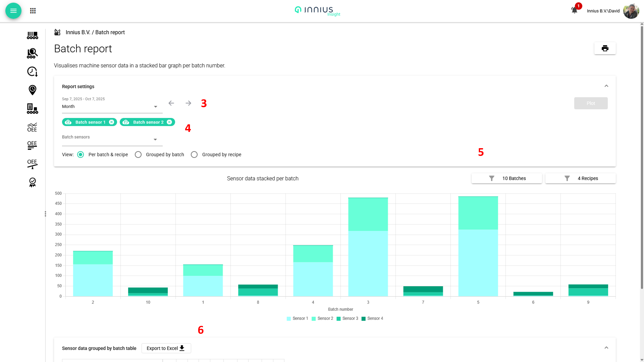
Task: Print the batch report
Action: [x=605, y=48]
